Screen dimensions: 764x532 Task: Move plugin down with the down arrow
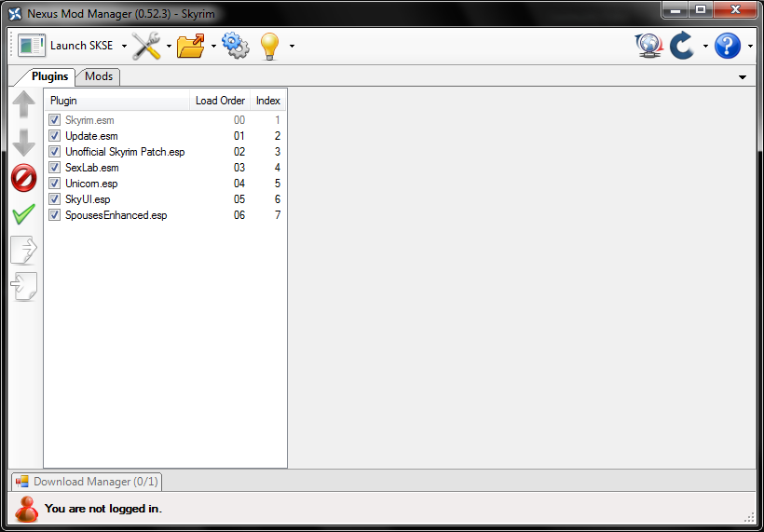(x=24, y=143)
